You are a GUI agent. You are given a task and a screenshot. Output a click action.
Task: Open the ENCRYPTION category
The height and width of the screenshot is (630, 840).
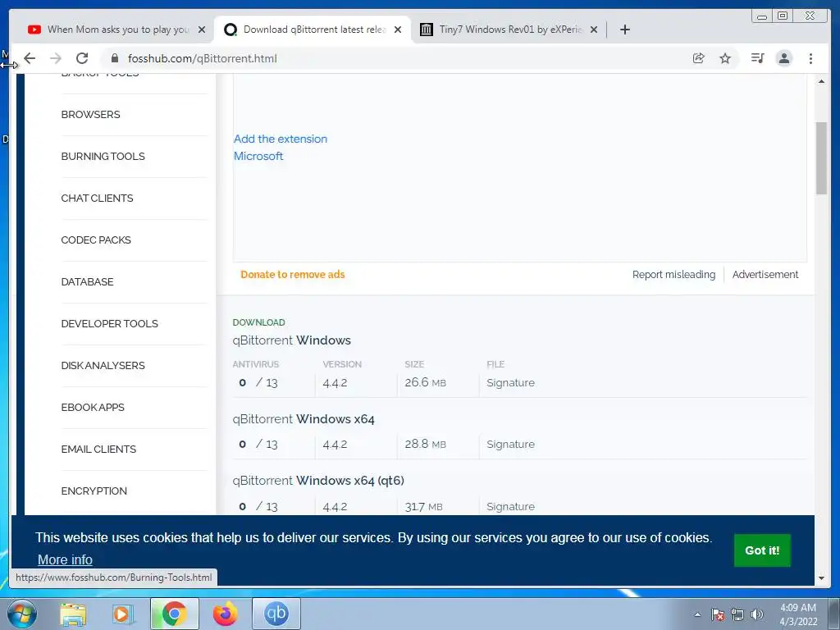94,491
